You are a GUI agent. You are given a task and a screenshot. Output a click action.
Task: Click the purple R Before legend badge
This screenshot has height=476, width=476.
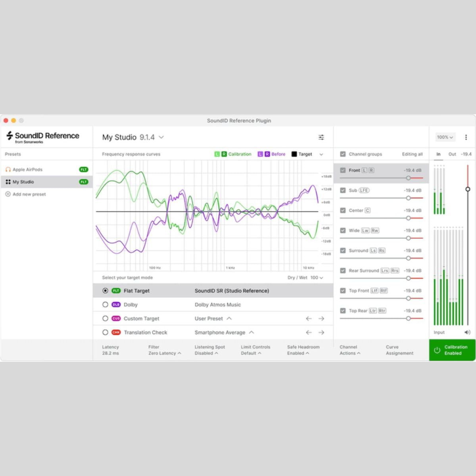pyautogui.click(x=267, y=154)
